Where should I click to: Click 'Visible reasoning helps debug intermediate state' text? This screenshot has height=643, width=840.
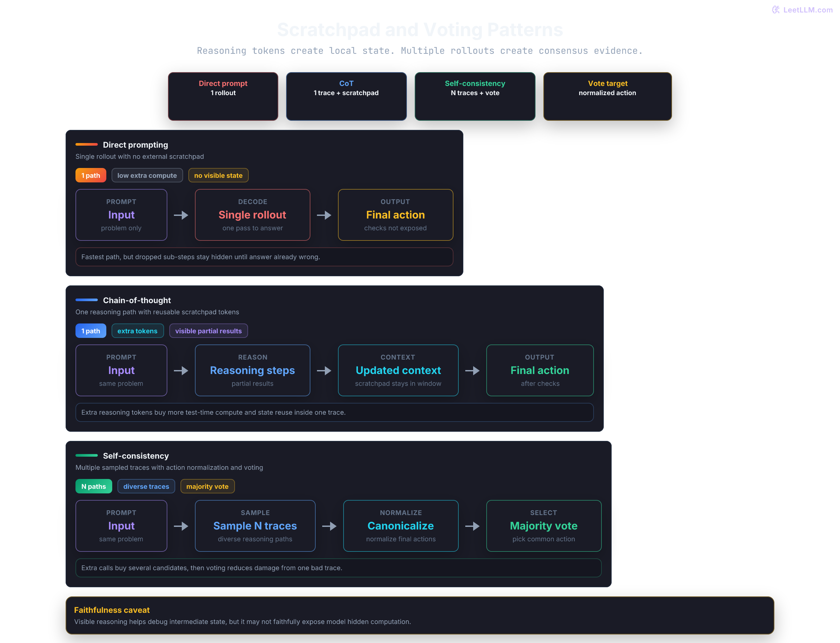(242, 621)
